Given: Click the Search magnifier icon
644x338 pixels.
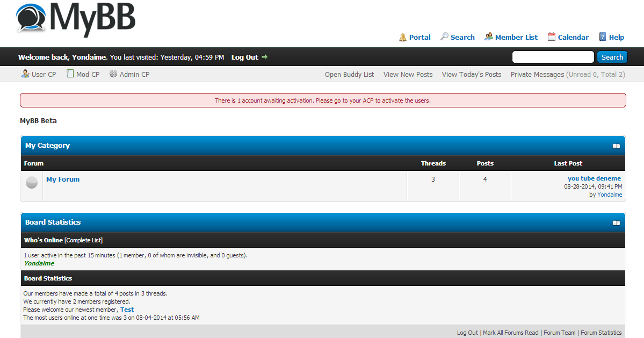Looking at the screenshot, I should tap(444, 37).
